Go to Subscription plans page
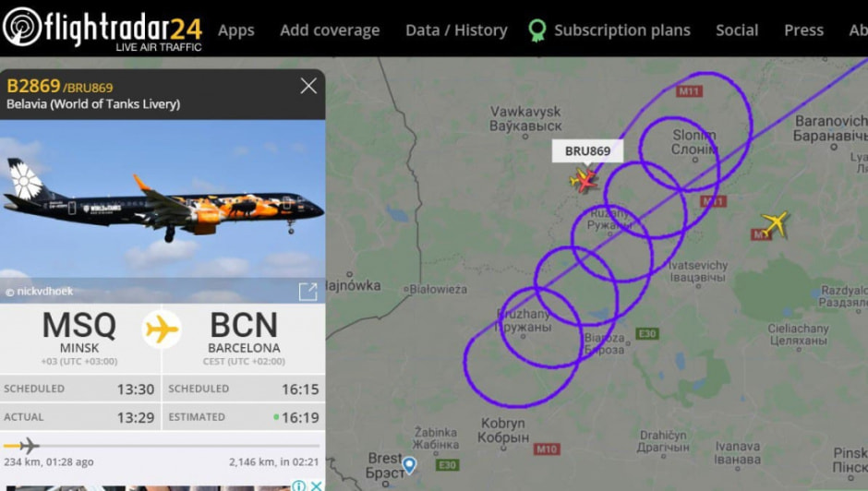The height and width of the screenshot is (491, 868). 622,30
